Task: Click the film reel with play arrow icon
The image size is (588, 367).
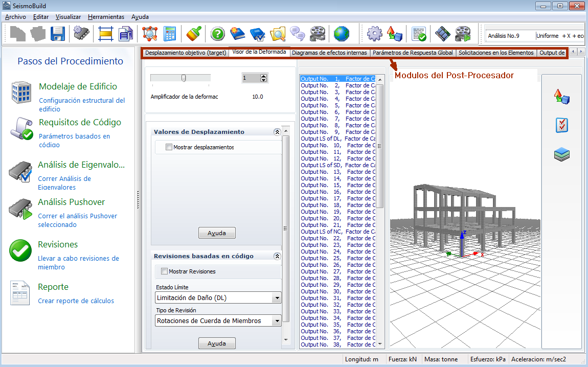Action: [x=463, y=34]
